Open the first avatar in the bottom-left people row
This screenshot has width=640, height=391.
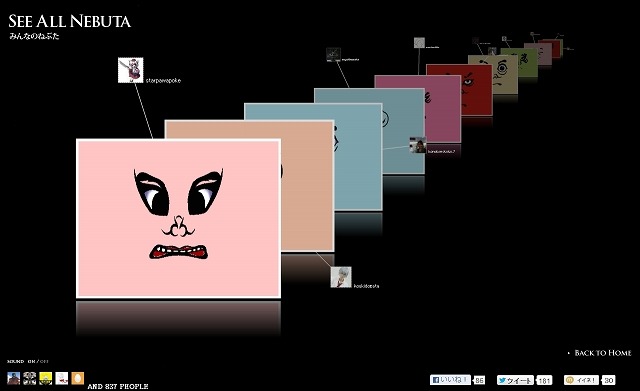point(13,378)
